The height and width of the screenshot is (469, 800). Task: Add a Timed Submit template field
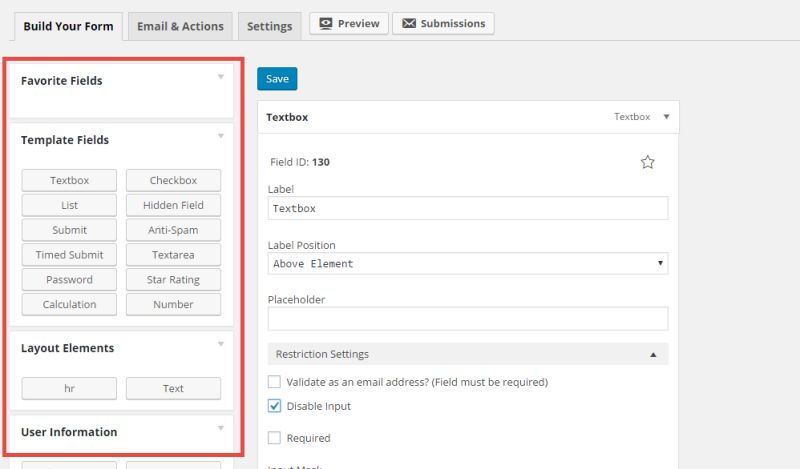pos(69,255)
